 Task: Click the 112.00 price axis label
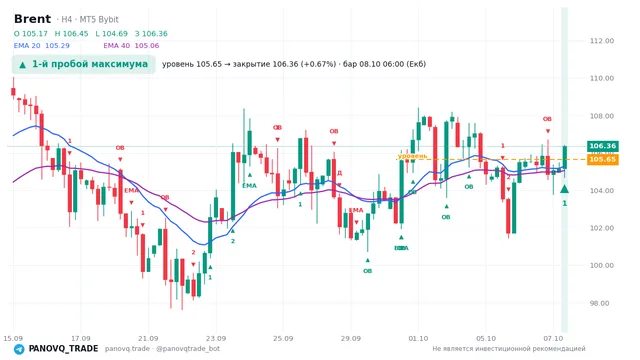pyautogui.click(x=602, y=41)
